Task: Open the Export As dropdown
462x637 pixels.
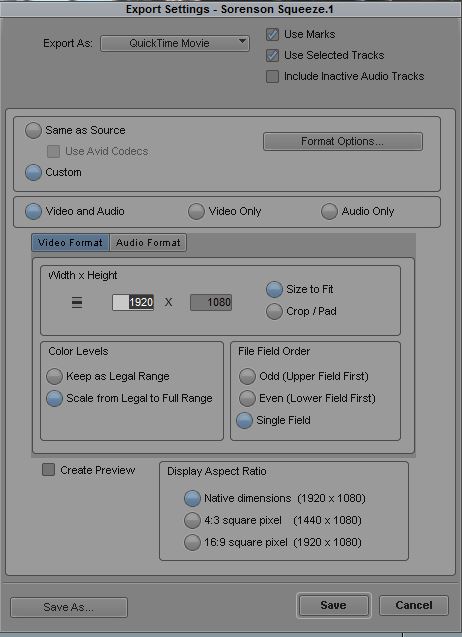Action: [x=175, y=43]
